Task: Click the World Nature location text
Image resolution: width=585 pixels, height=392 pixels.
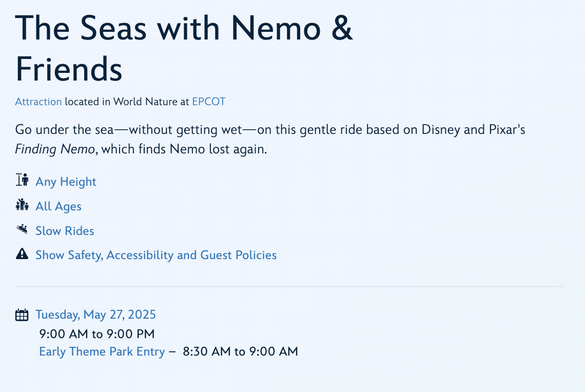Action: coord(145,102)
